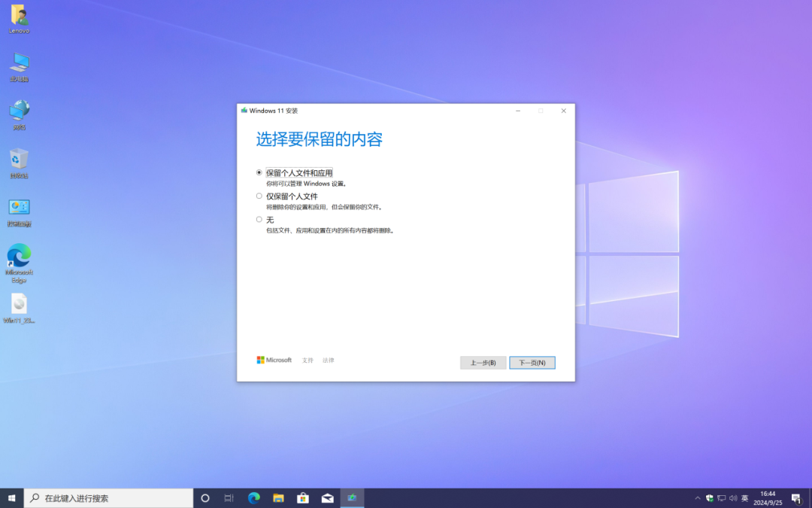Click the 选择要保留的内容 heading
The height and width of the screenshot is (508, 812).
tap(319, 139)
